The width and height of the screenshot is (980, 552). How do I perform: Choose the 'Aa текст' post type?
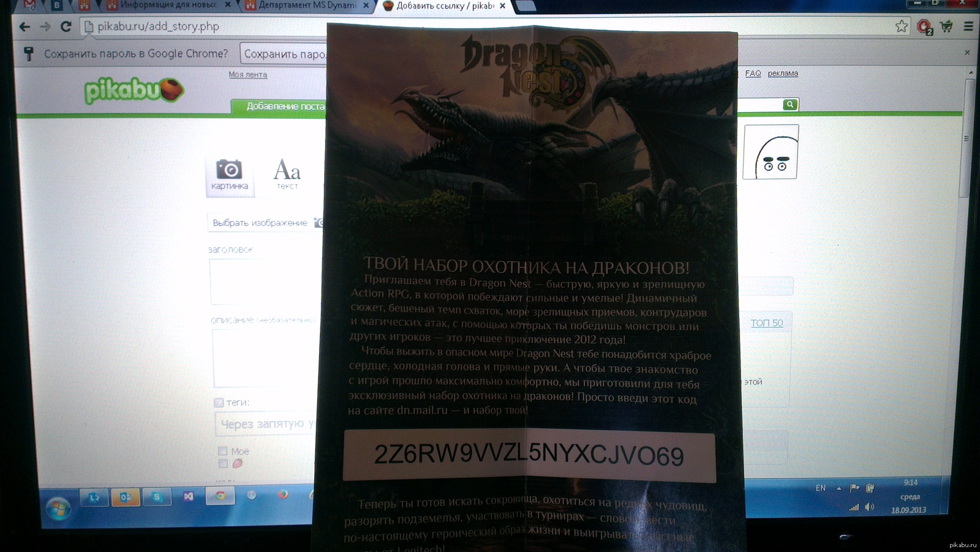[287, 174]
